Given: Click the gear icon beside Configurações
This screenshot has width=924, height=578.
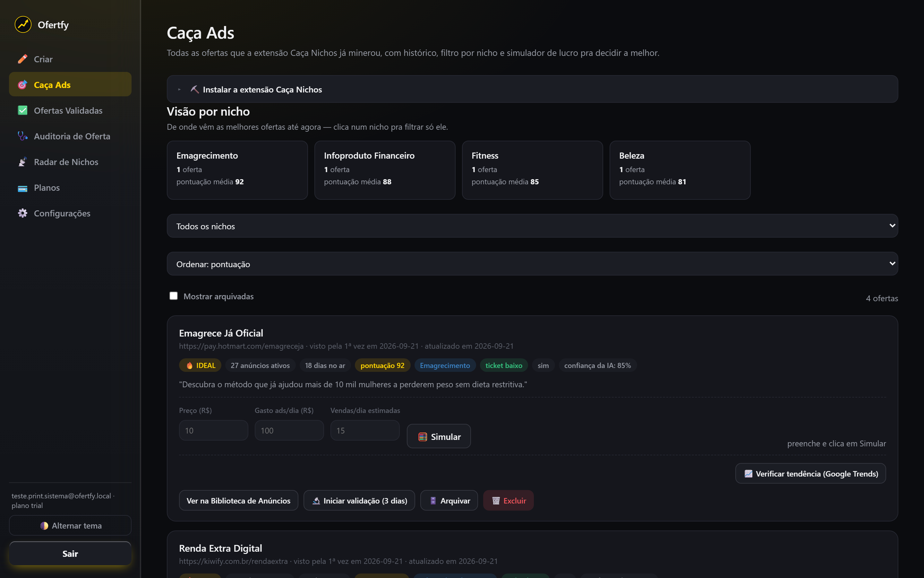Looking at the screenshot, I should coord(22,213).
